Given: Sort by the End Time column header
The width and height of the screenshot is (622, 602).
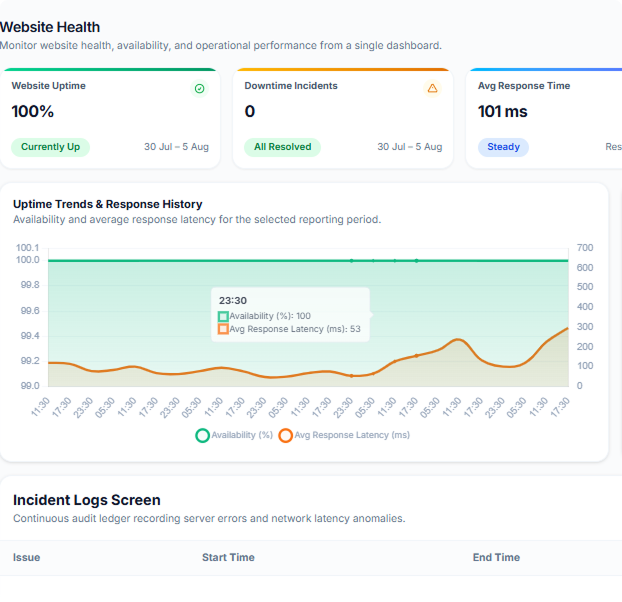Looking at the screenshot, I should (496, 558).
